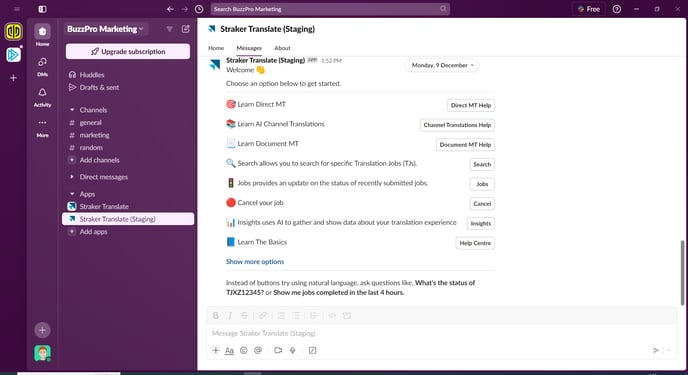Attach a file with plus icon
Image resolution: width=688 pixels, height=375 pixels.
[215, 350]
